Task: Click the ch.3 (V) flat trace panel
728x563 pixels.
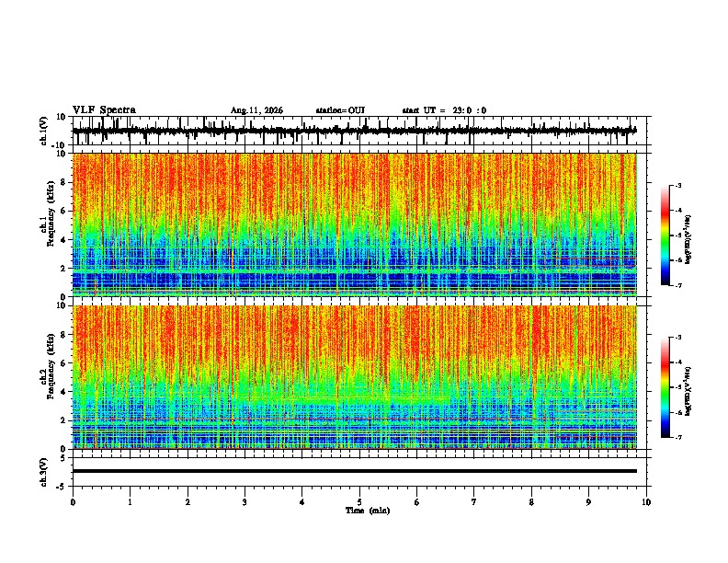Action: click(361, 472)
